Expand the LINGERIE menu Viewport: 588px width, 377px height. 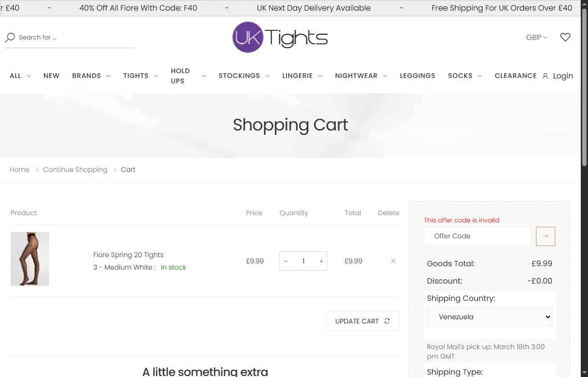(302, 76)
